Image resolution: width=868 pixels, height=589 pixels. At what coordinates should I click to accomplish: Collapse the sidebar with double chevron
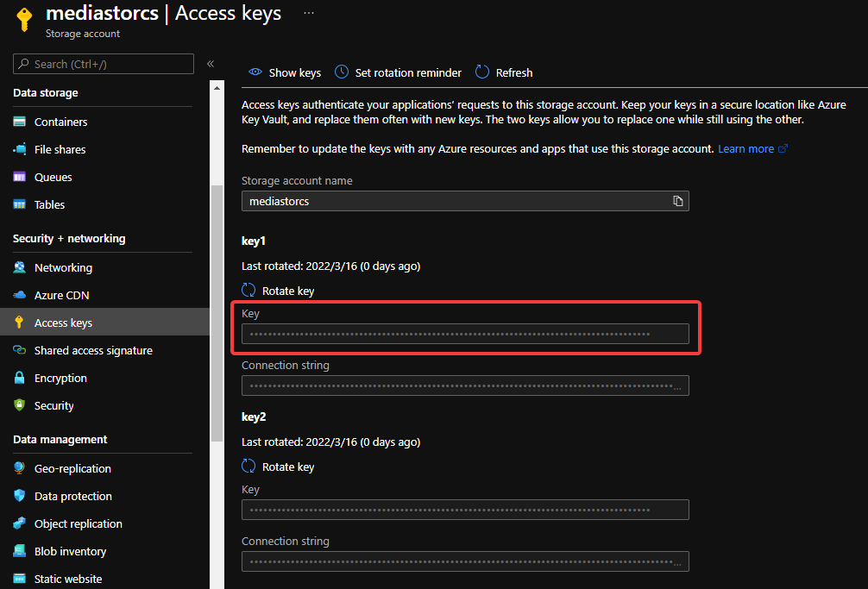point(211,64)
